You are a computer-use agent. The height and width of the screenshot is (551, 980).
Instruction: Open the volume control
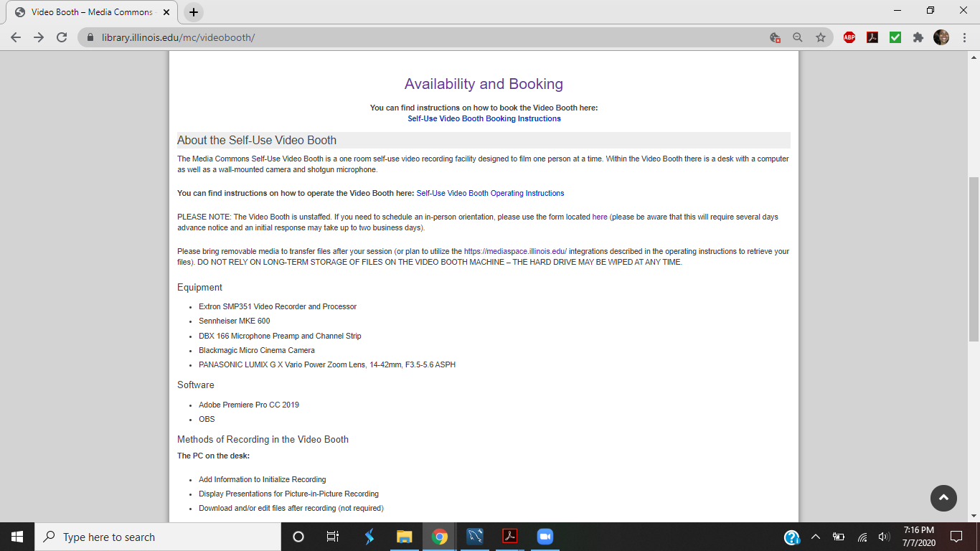point(884,537)
